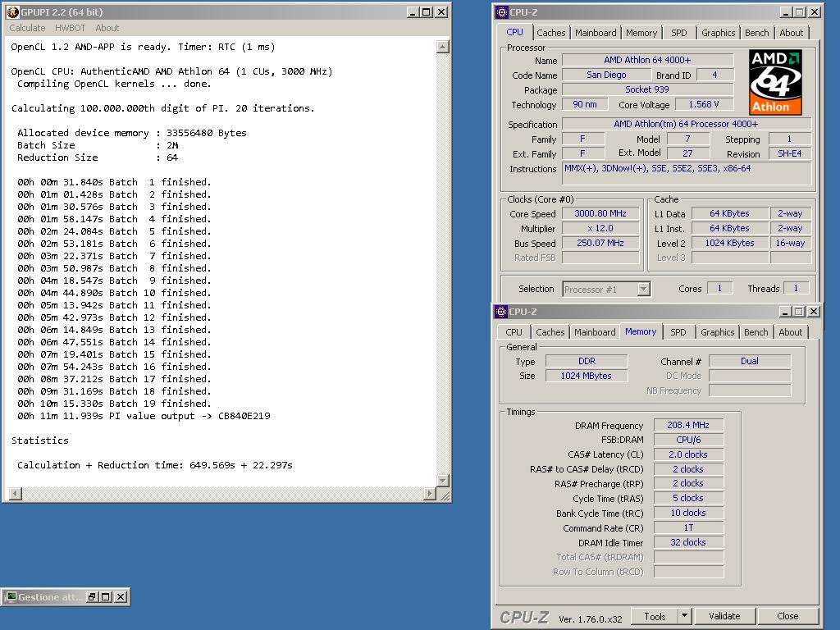
Task: Switch to SPD tab in upper CPU-Z window
Action: [x=678, y=33]
